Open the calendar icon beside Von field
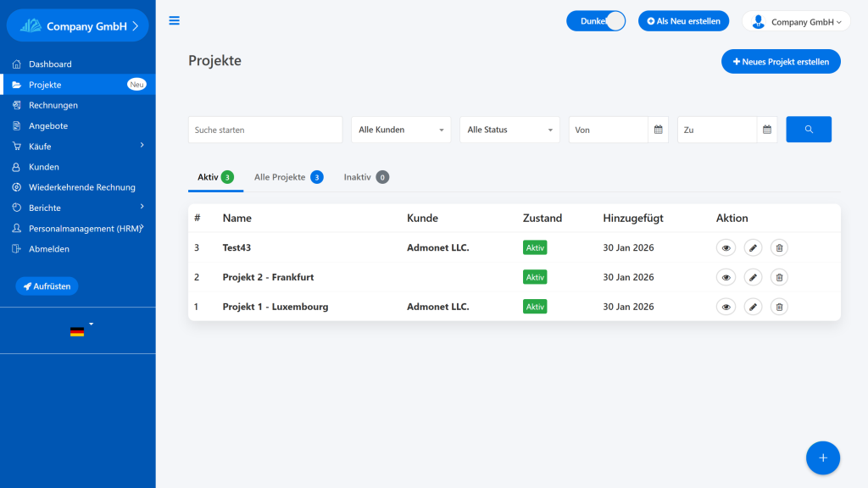 tap(658, 130)
